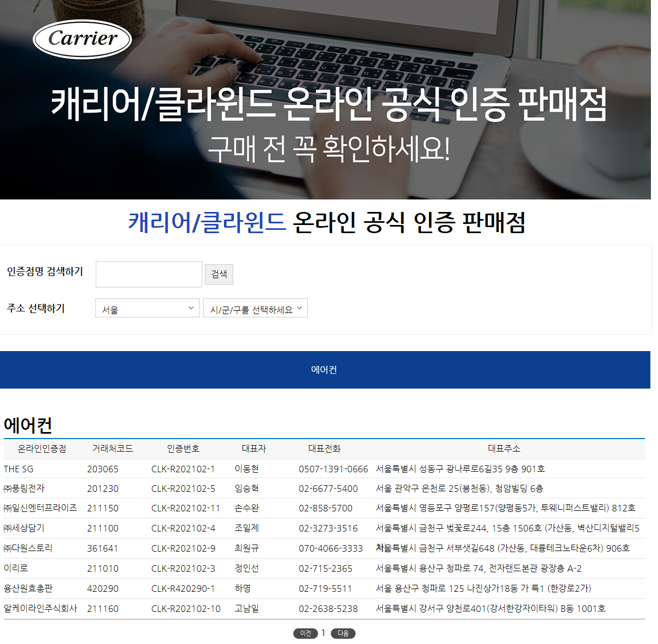Click the 인증번호 column header
The width and height of the screenshot is (658, 644).
coord(183,448)
